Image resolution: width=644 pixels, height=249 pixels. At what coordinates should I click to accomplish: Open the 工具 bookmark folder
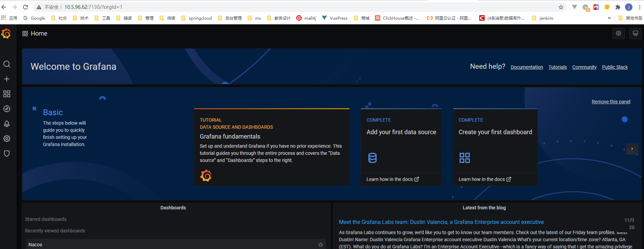coord(102,18)
